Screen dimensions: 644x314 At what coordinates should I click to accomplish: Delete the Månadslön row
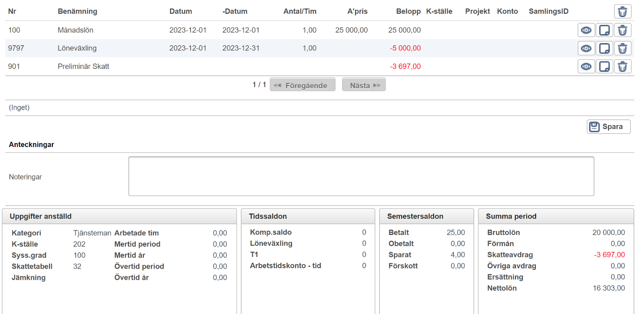point(622,30)
